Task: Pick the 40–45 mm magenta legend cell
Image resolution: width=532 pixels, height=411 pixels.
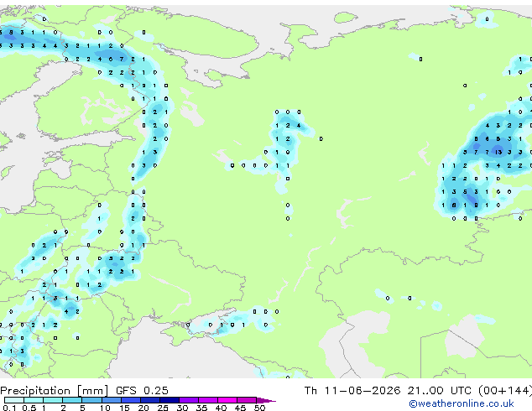Action: click(227, 400)
